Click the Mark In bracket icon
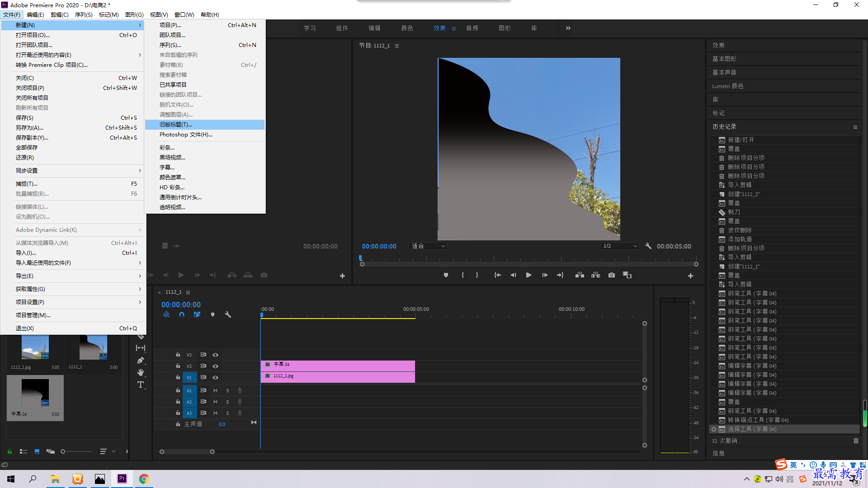The image size is (868, 488). tap(462, 275)
